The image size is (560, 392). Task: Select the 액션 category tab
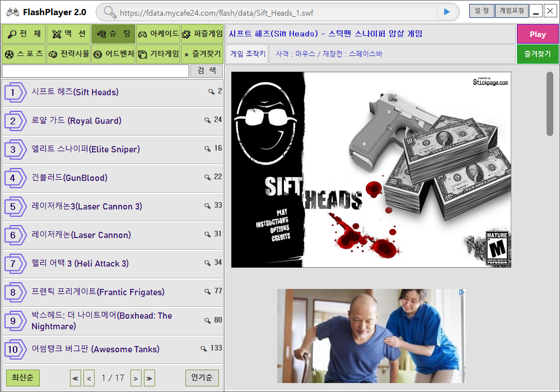(69, 34)
